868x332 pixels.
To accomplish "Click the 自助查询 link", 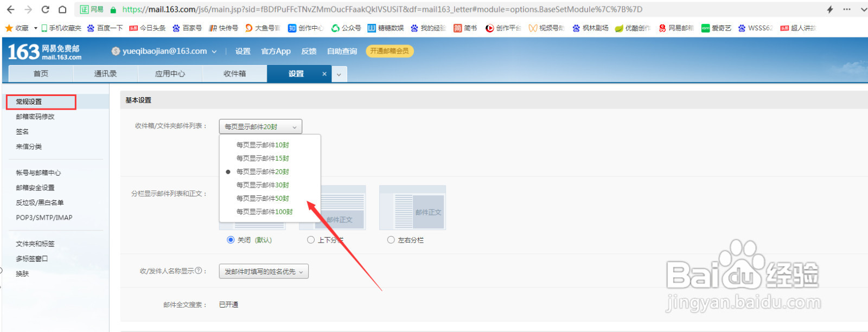I will [x=342, y=51].
